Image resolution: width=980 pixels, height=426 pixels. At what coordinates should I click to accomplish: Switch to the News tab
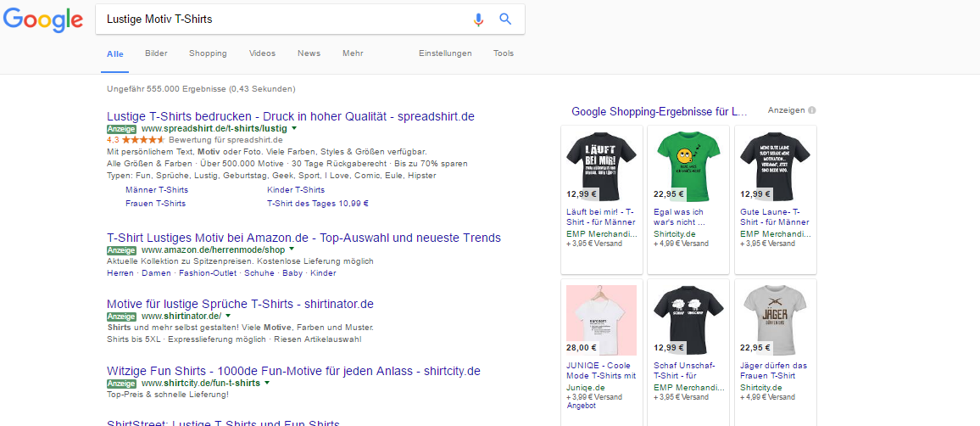point(309,53)
